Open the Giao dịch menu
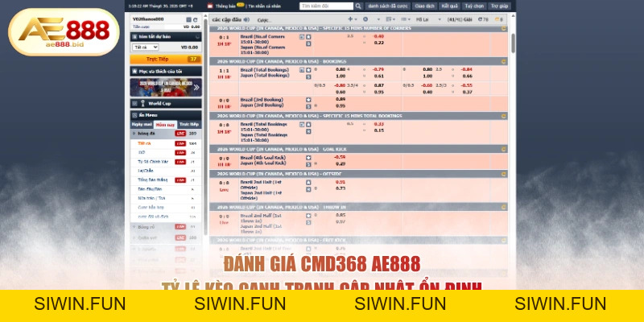644x322 pixels. pyautogui.click(x=425, y=6)
